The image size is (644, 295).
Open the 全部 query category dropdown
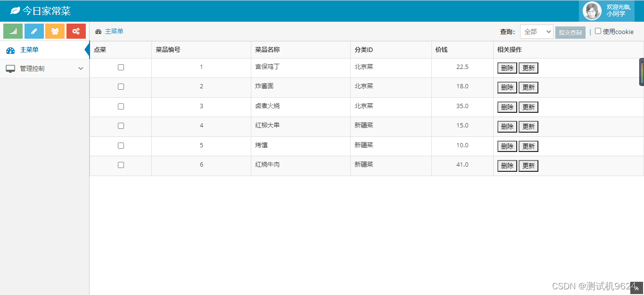click(537, 32)
